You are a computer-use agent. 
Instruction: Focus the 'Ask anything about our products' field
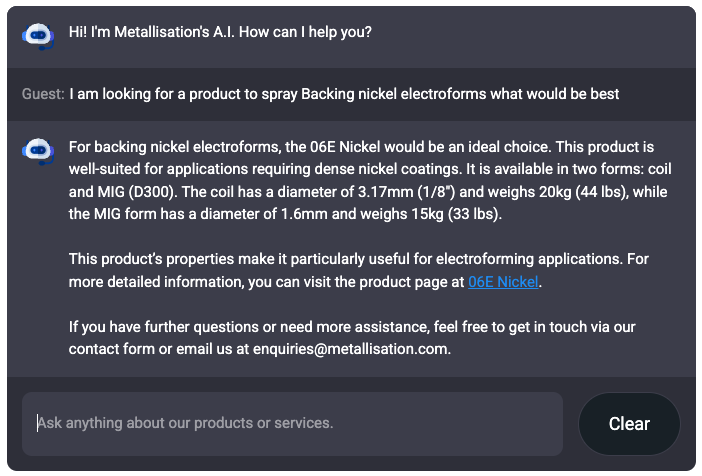[x=292, y=424]
